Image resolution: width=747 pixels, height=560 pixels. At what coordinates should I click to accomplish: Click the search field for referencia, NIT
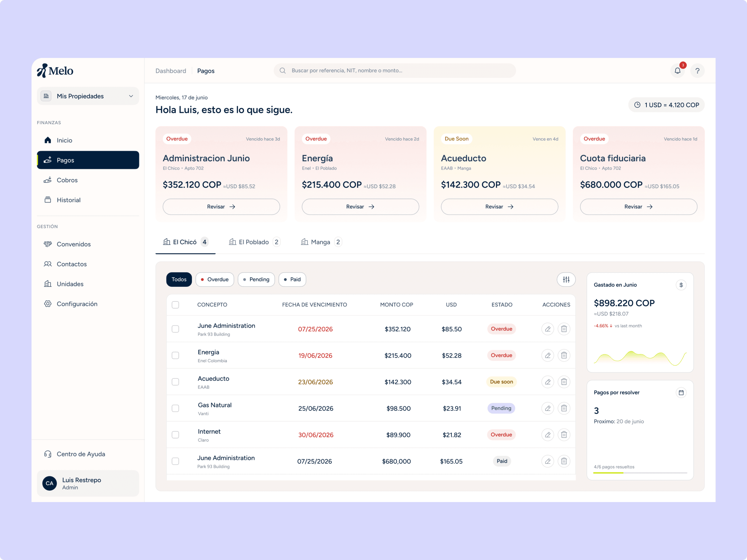coord(395,71)
